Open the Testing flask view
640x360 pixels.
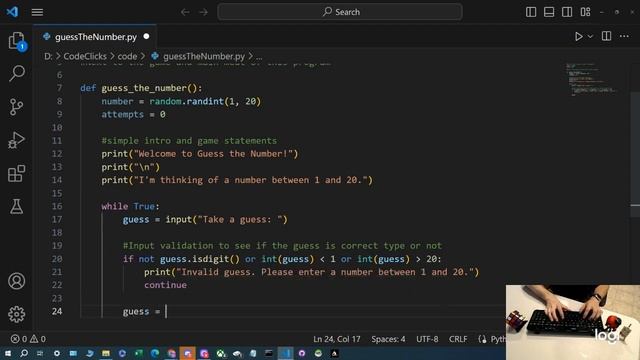pyautogui.click(x=17, y=207)
